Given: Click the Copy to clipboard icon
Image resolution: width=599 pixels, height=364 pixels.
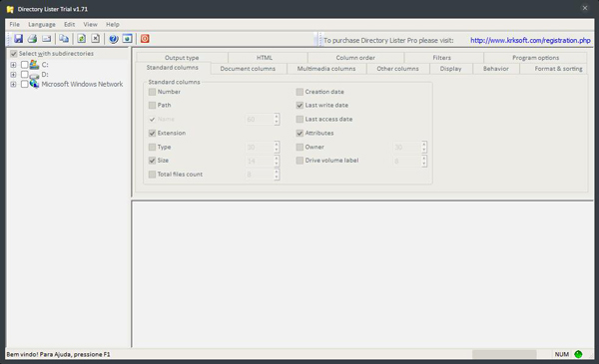Looking at the screenshot, I should [64, 39].
